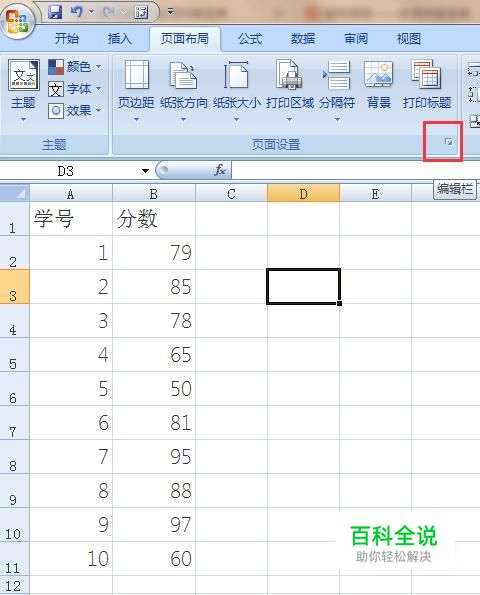This screenshot has width=480, height=595.
Task: Click the cell with score 50
Action: click(x=154, y=389)
